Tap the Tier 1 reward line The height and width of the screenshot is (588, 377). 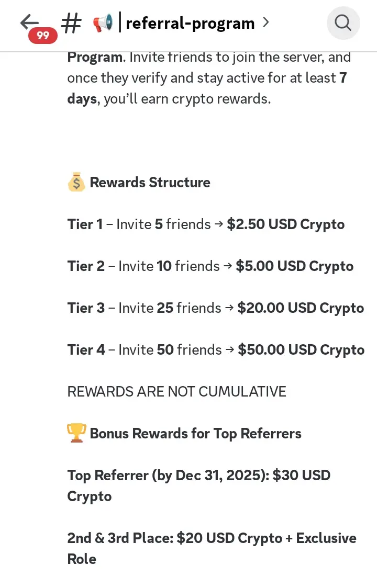click(206, 224)
